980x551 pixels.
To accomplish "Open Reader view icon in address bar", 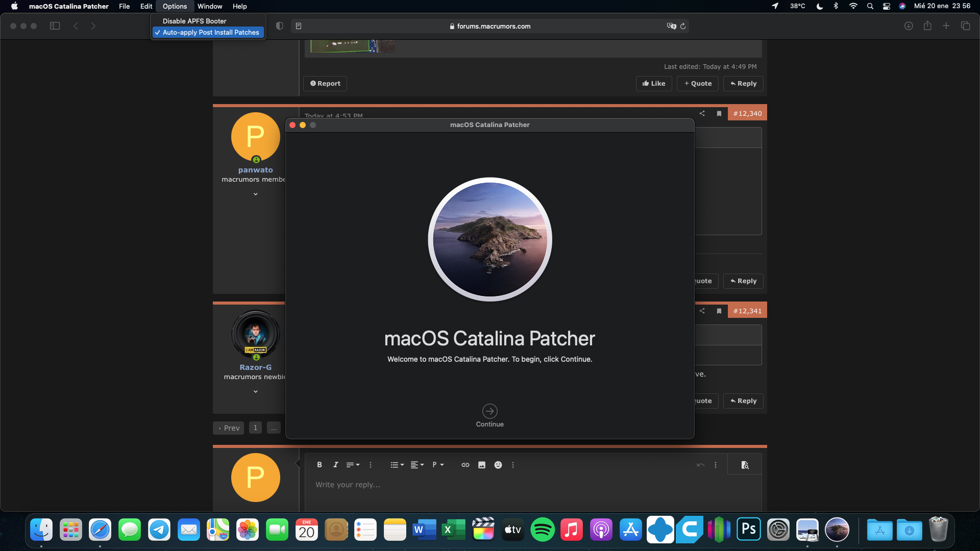I will pos(299,26).
